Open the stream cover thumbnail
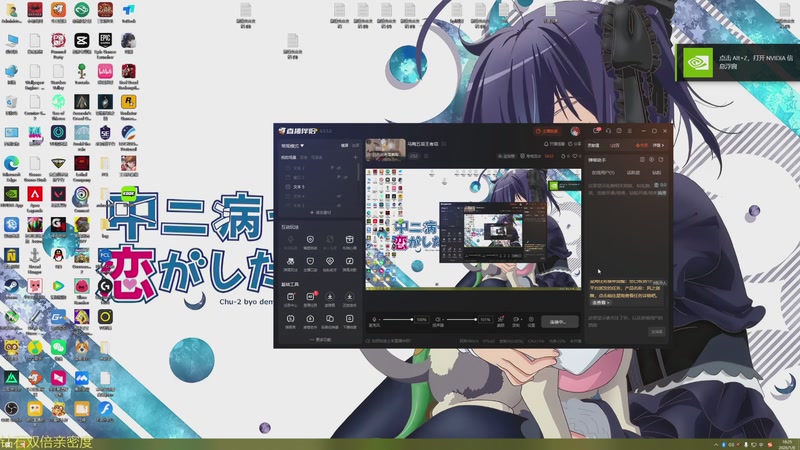 click(x=386, y=149)
